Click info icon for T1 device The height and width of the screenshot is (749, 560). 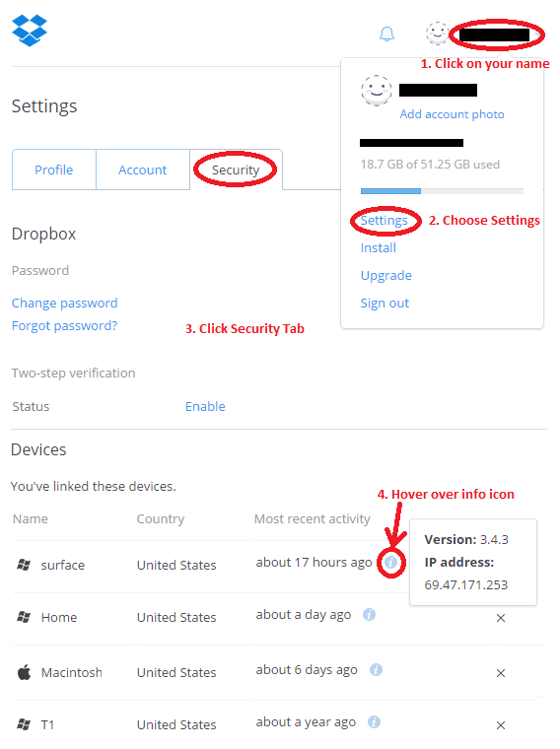click(374, 721)
